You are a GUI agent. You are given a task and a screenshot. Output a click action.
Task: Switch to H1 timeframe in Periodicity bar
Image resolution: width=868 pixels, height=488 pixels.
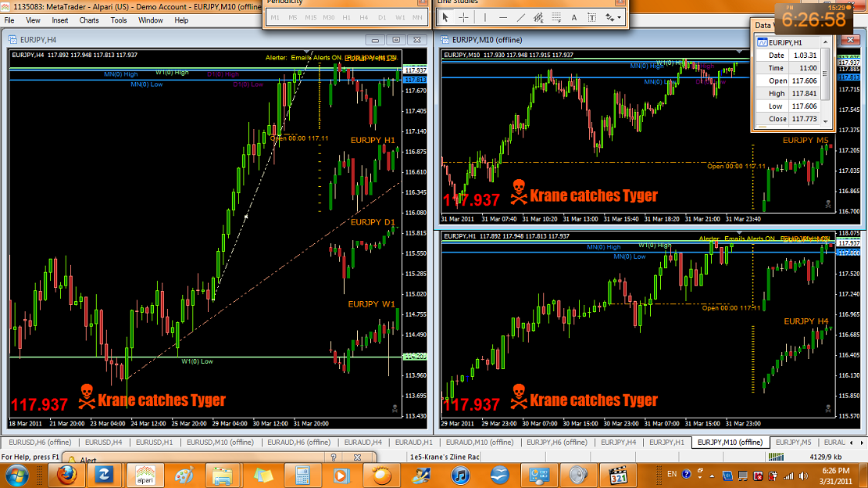pyautogui.click(x=347, y=18)
